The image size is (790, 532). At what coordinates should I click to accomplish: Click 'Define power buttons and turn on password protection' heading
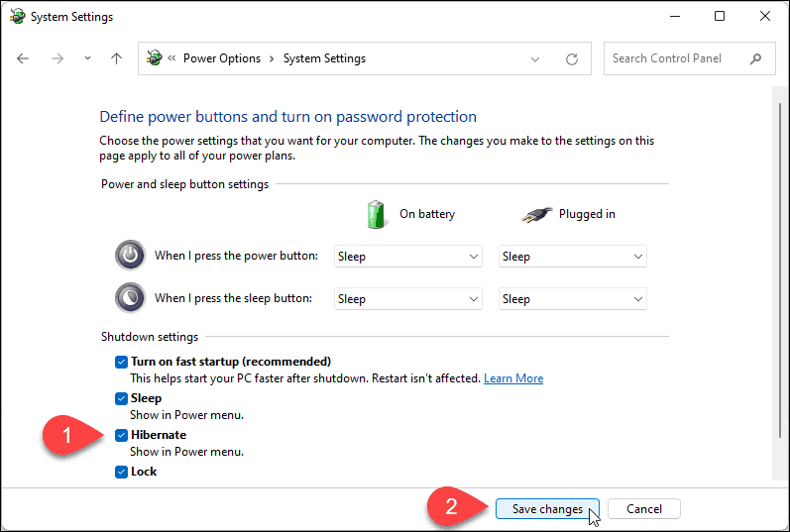pyautogui.click(x=287, y=116)
